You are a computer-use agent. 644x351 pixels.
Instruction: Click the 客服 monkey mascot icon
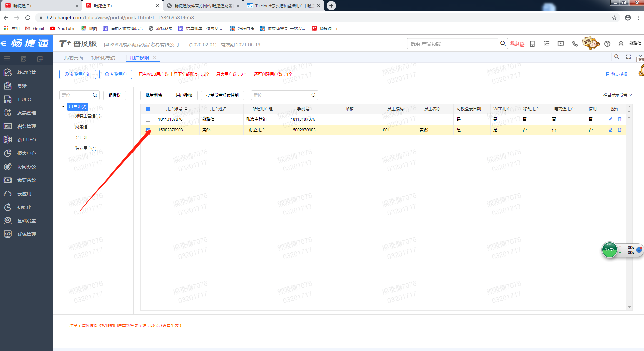[x=591, y=43]
